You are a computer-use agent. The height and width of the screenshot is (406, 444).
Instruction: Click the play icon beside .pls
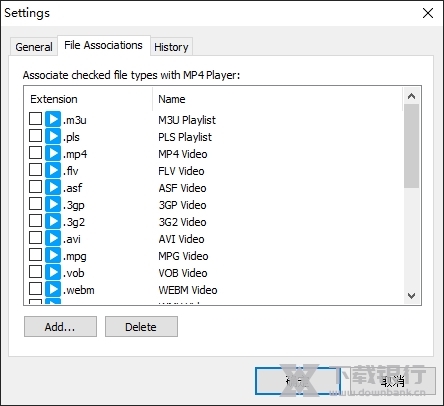coord(53,136)
